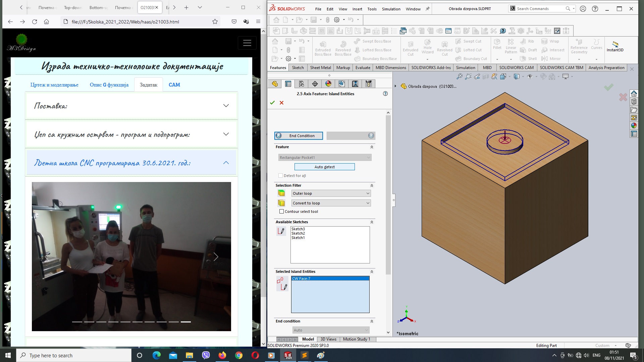Screen dimensions: 644x362
Task: Open the Motion Study 1 bottom tab
Action: click(x=357, y=339)
